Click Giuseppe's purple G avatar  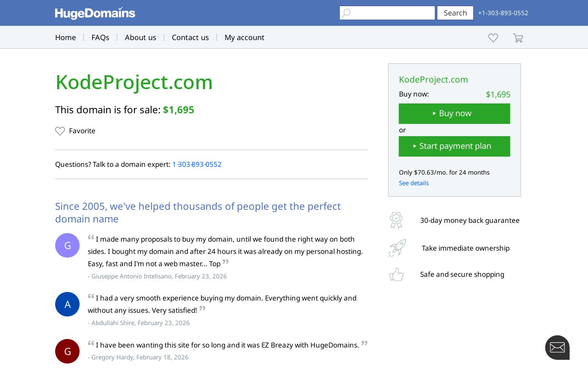67,245
